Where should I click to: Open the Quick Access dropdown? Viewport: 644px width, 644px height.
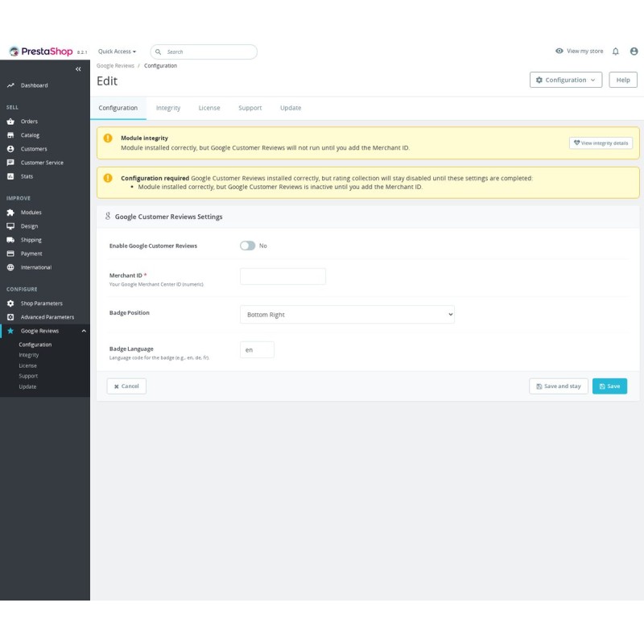click(117, 52)
